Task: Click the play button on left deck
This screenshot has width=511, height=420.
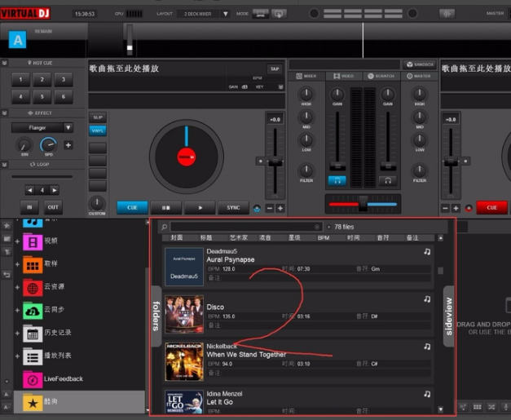Action: [x=200, y=208]
